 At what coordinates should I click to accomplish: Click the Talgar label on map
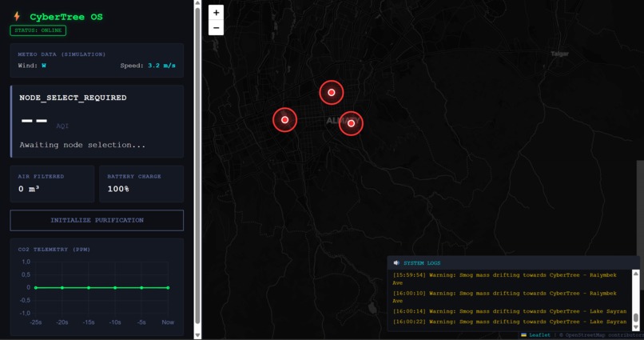pos(559,54)
